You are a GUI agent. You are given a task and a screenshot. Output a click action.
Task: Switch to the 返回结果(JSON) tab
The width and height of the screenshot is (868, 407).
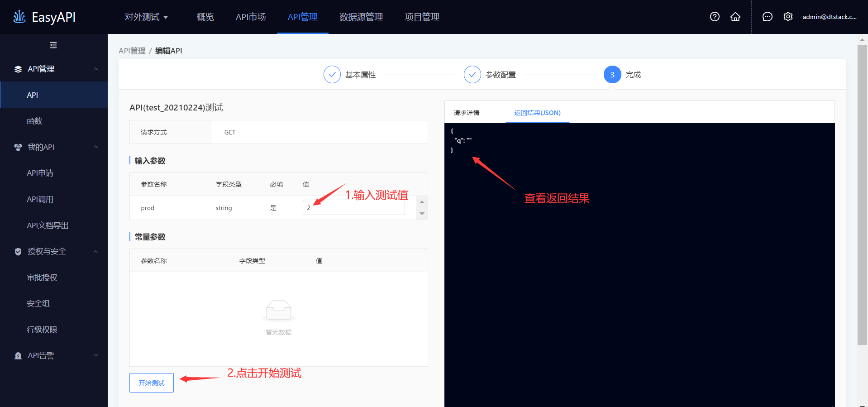(x=537, y=113)
